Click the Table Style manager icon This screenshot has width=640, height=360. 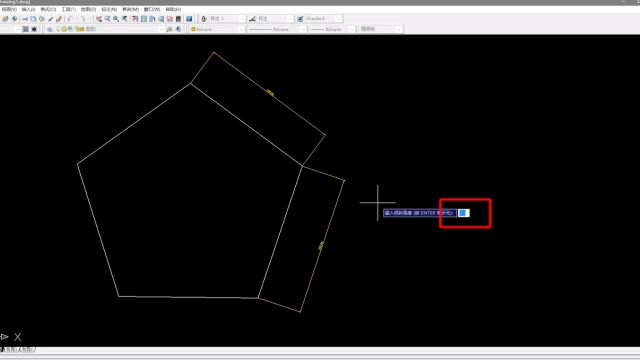pos(300,19)
